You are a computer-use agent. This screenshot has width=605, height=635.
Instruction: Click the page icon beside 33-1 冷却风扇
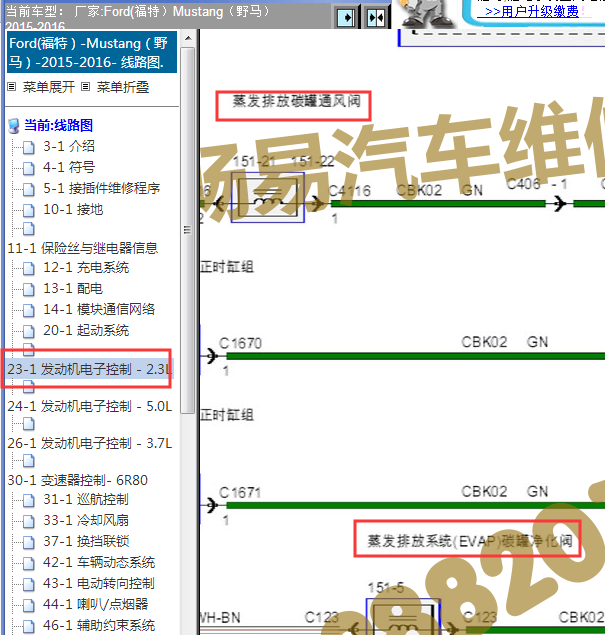28,522
